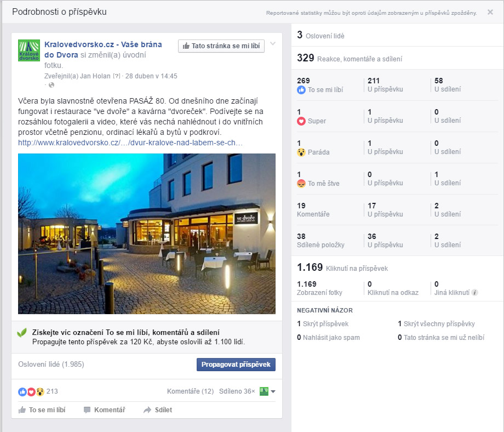Click the Kralovedvorsko page logo avatar
Viewport: 504px width, 432px height.
click(29, 50)
